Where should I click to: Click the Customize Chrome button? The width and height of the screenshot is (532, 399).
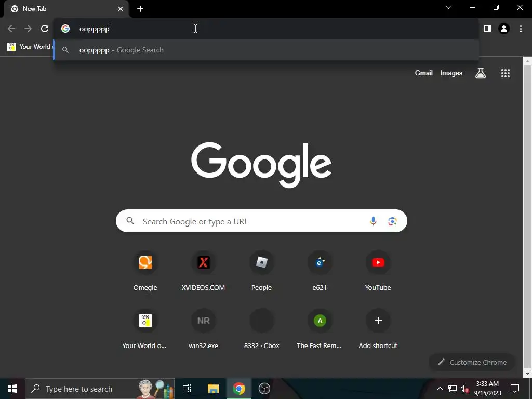(472, 362)
